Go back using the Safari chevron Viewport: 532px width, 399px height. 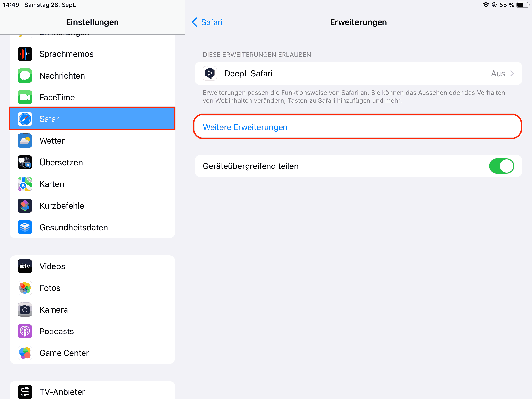pyautogui.click(x=194, y=22)
